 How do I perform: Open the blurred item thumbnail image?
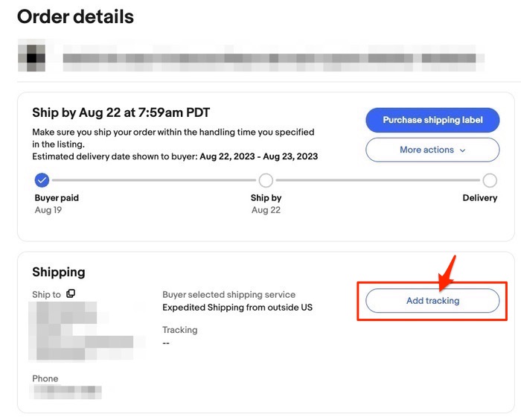[x=31, y=57]
